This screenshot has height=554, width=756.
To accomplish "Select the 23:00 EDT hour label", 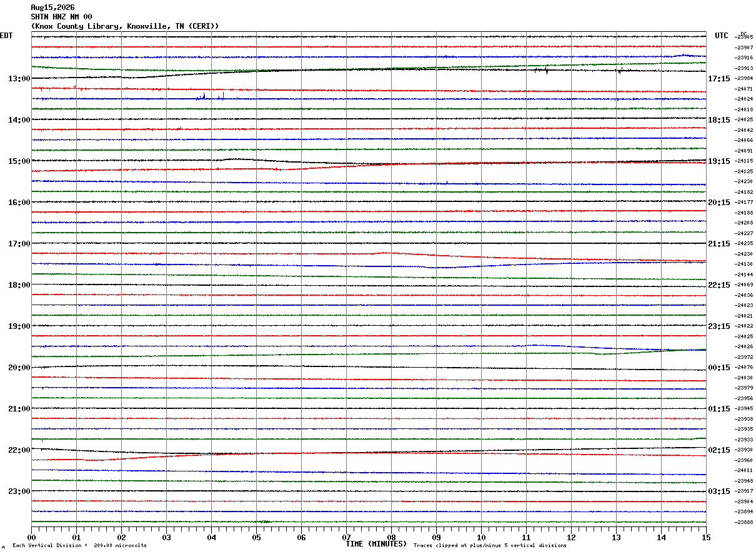I will point(19,491).
